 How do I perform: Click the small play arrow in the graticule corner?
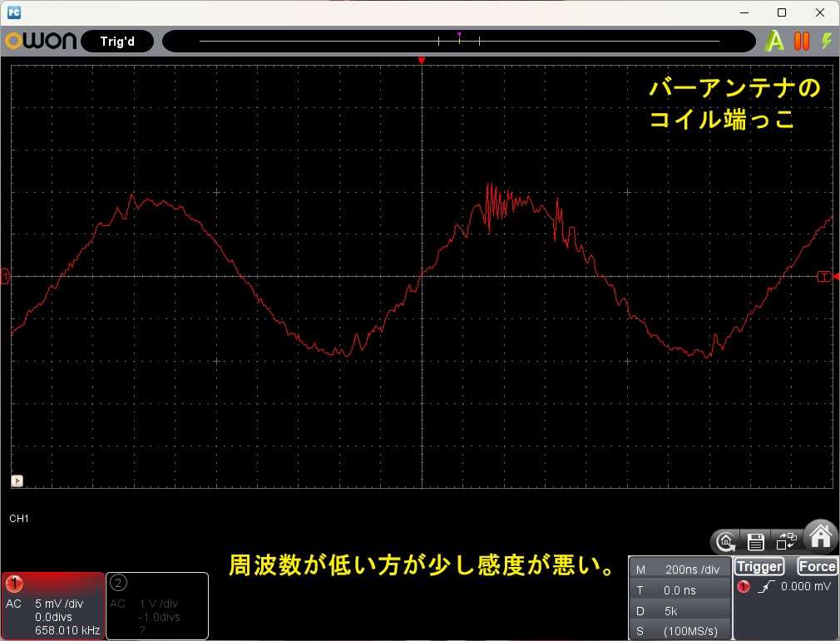[17, 481]
